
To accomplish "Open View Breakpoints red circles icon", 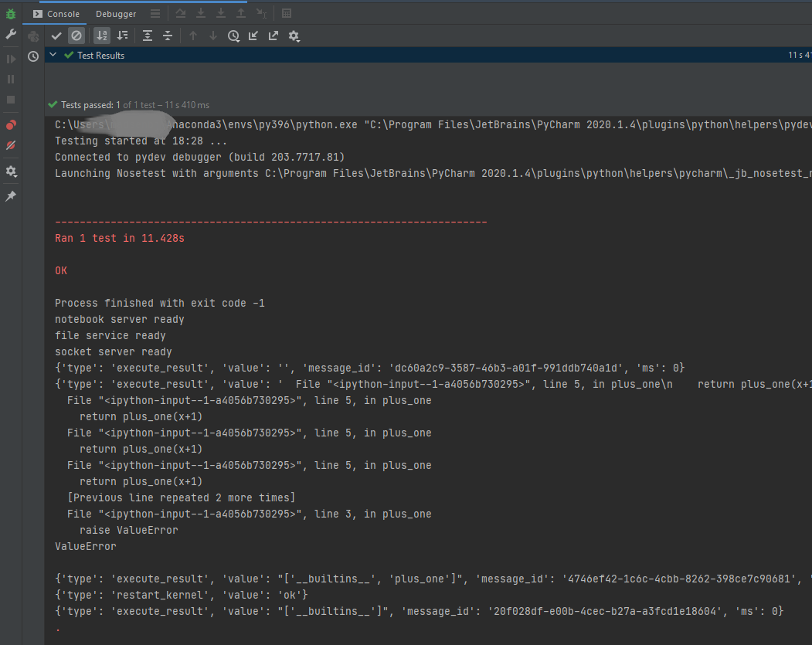I will click(10, 125).
